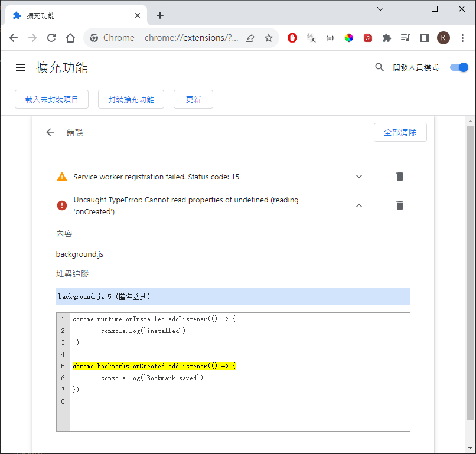476x454 pixels.
Task: Click the search extensions magnifier icon
Action: pyautogui.click(x=380, y=67)
